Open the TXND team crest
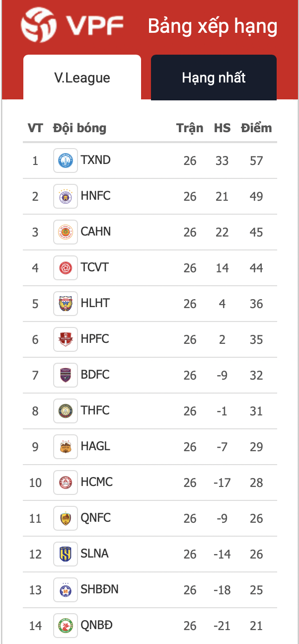Viewport: 299px width, 644px height. pyautogui.click(x=66, y=161)
